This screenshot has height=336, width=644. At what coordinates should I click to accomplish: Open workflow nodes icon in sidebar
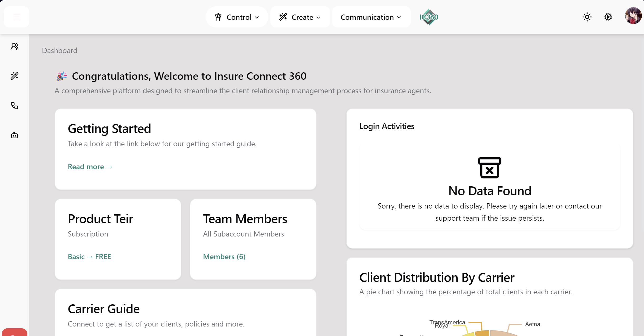click(14, 106)
